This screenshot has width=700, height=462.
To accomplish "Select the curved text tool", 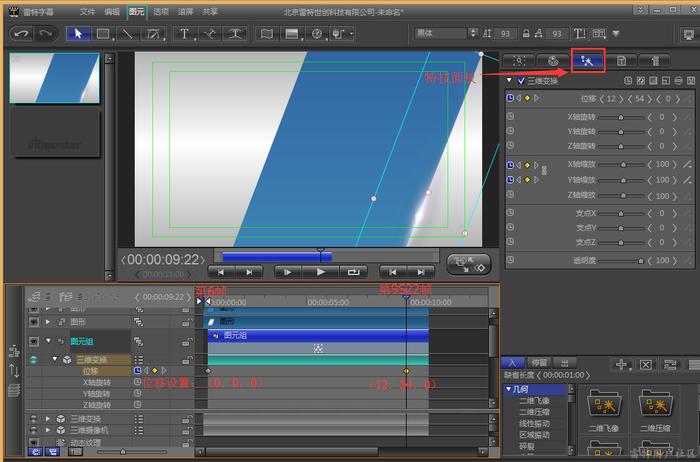I will tap(235, 34).
